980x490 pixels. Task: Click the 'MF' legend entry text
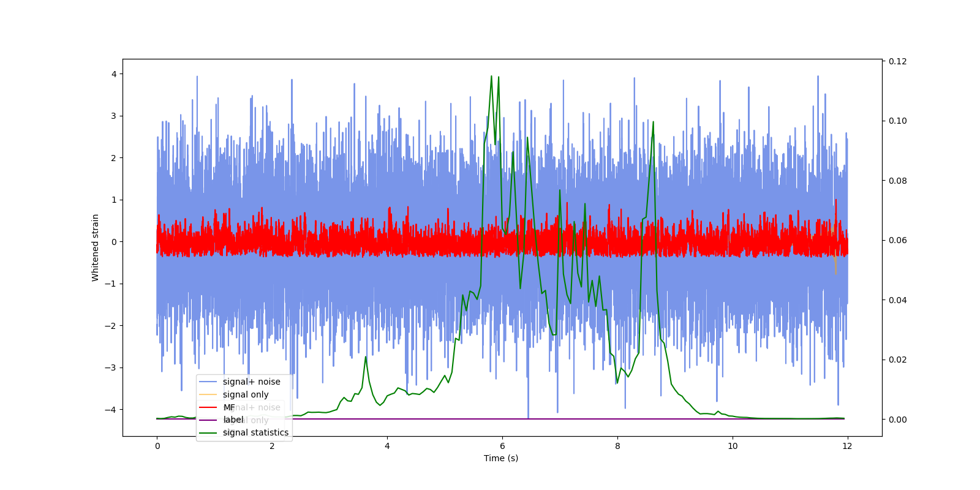(229, 407)
